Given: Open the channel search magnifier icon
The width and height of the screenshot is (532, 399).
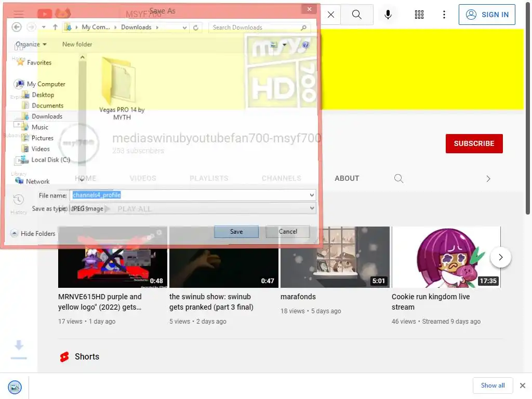Looking at the screenshot, I should [398, 179].
